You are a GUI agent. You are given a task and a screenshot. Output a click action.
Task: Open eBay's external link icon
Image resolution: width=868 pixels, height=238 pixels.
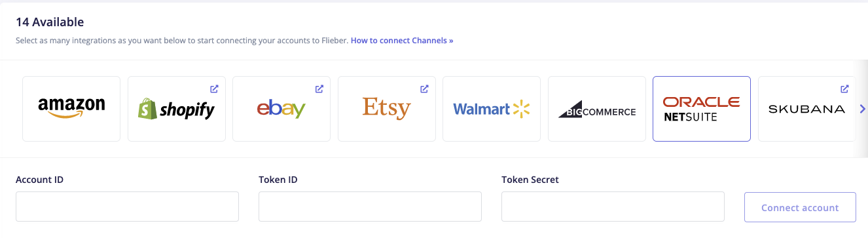click(x=319, y=89)
